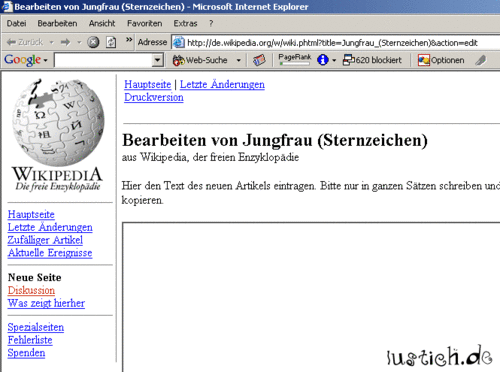Open the Bearbeiten menu
Viewport: 500px width, 372px height.
57,23
